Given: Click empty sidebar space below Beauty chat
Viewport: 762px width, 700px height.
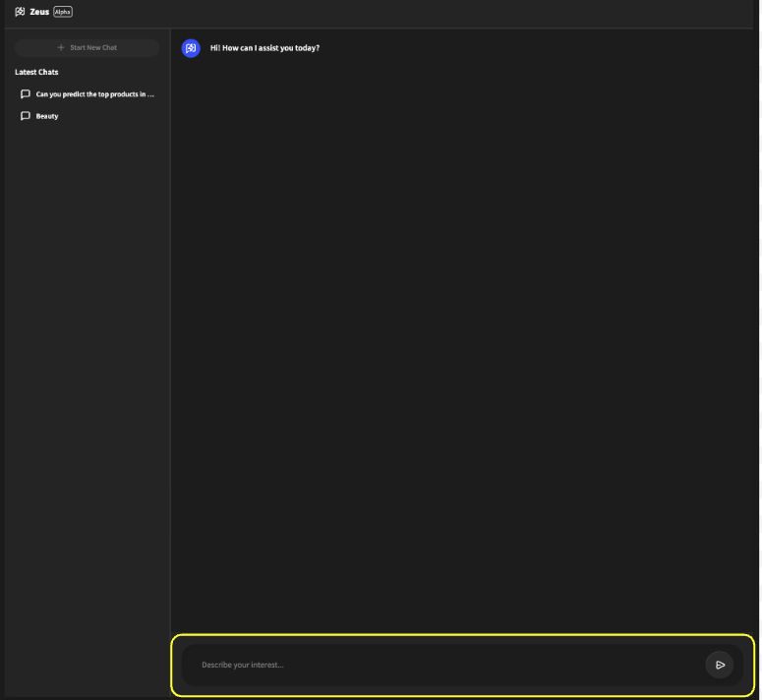Looking at the screenshot, I should coord(87,393).
